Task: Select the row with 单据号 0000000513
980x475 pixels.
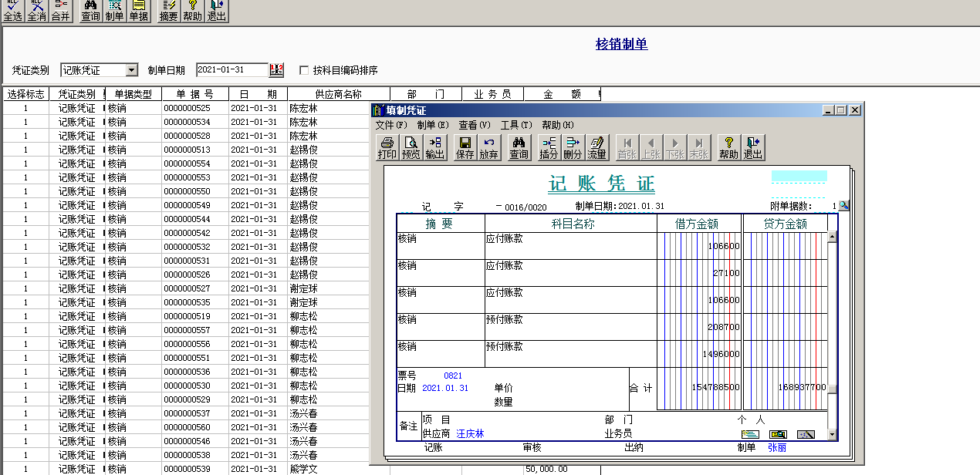Action: [x=186, y=150]
